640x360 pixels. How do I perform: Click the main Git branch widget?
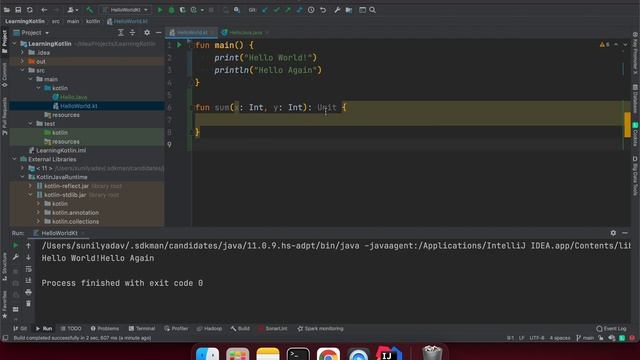585,338
